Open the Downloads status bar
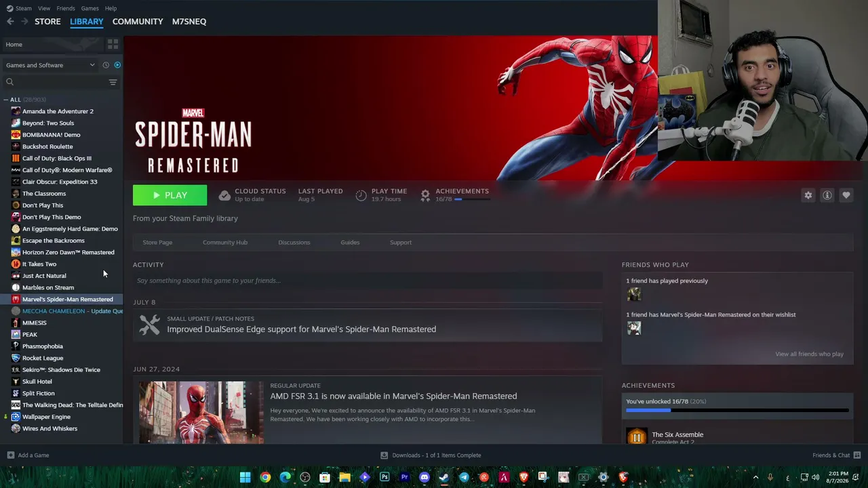This screenshot has width=868, height=488. pyautogui.click(x=431, y=455)
